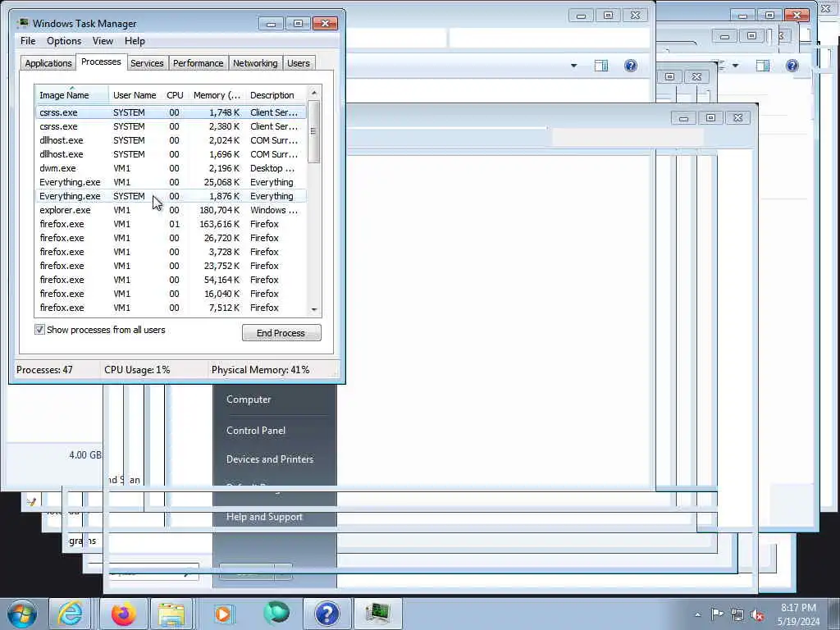Select firefox.exe row using 7,512 K

(x=171, y=308)
